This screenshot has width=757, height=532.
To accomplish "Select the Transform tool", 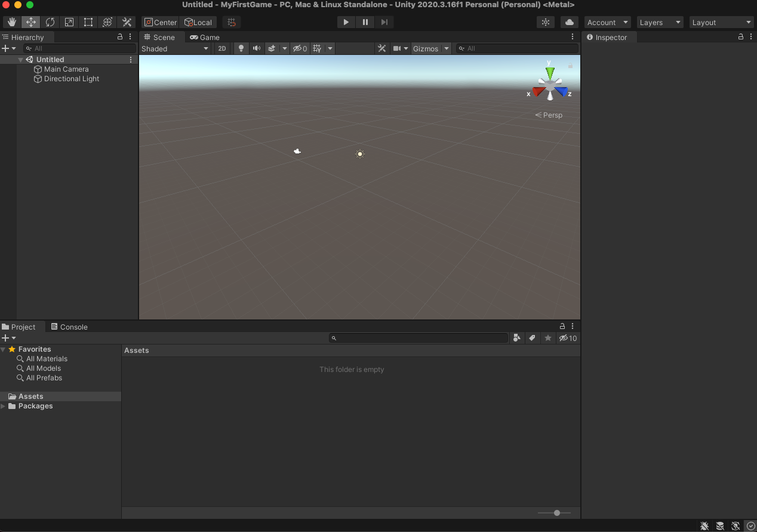I will coord(107,22).
